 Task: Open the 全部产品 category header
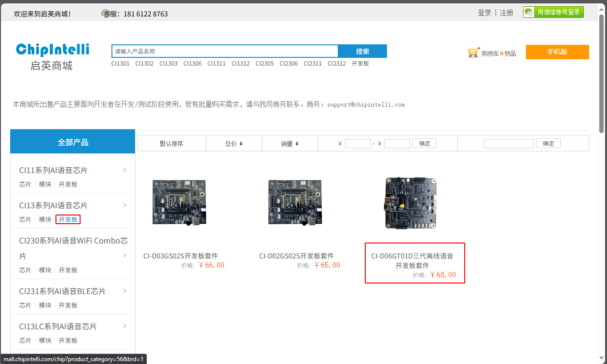point(73,142)
